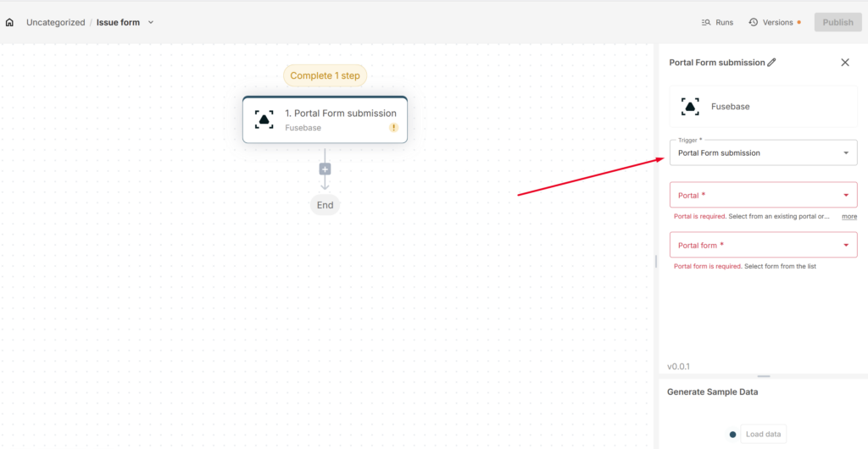The width and height of the screenshot is (868, 449).
Task: Select the Issue form breadcrumb title
Action: tap(118, 23)
